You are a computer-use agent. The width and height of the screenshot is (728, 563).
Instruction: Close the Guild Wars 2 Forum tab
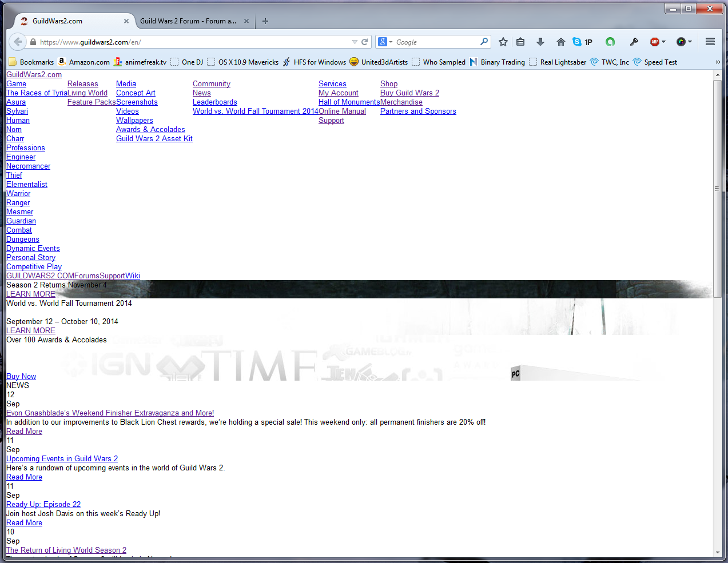246,21
